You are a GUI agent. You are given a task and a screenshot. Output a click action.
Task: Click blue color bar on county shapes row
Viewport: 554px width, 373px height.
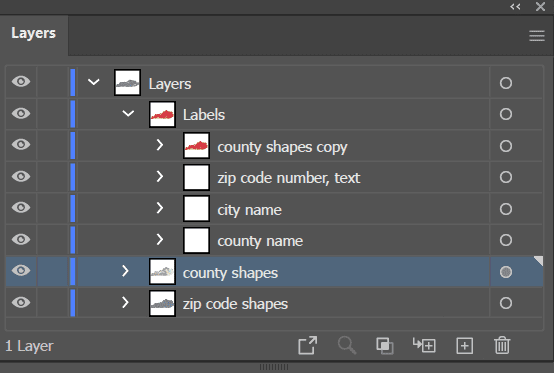pyautogui.click(x=73, y=271)
